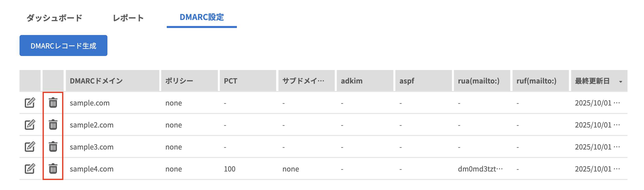Select the sample4.com domain cell
Image resolution: width=644 pixels, height=190 pixels.
pos(92,169)
